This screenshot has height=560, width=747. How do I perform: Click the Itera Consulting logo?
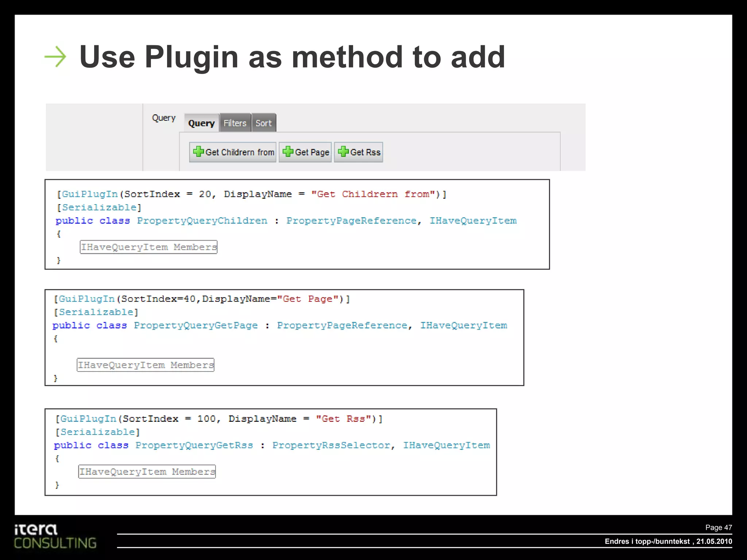click(x=55, y=536)
